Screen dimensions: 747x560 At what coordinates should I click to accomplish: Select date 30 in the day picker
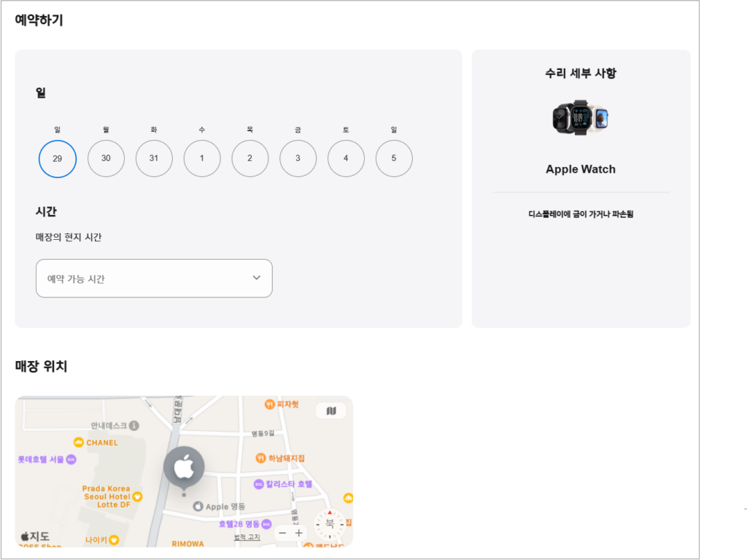pos(106,158)
